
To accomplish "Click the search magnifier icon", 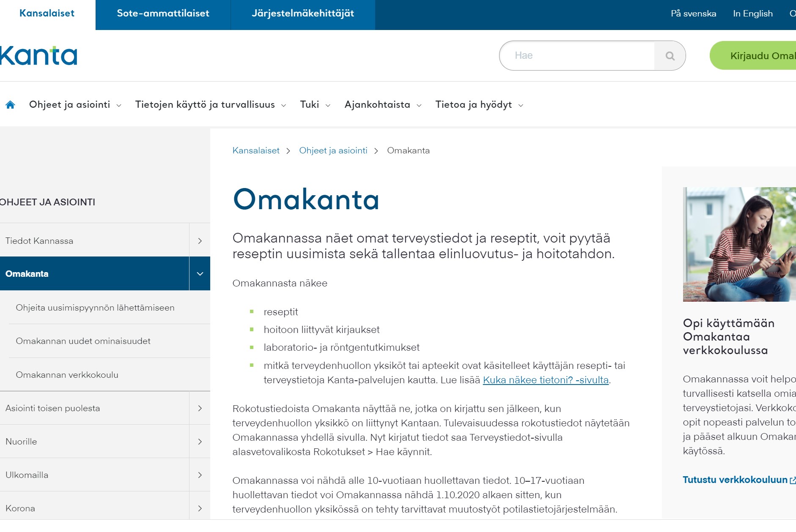I will coord(670,56).
